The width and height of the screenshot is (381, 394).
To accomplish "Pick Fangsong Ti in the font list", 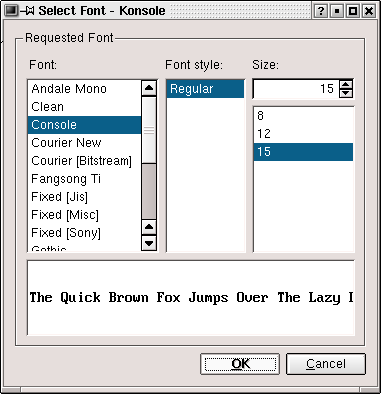I will 84,179.
